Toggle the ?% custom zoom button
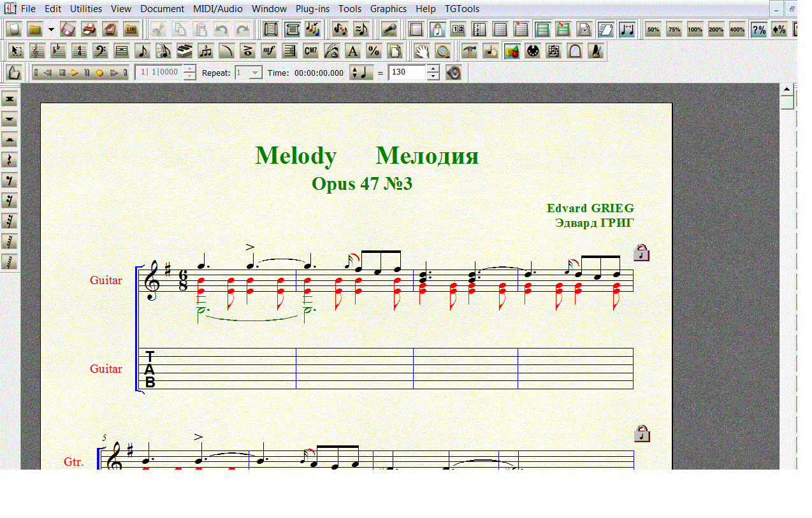Screen dimensions: 812x518 point(758,30)
